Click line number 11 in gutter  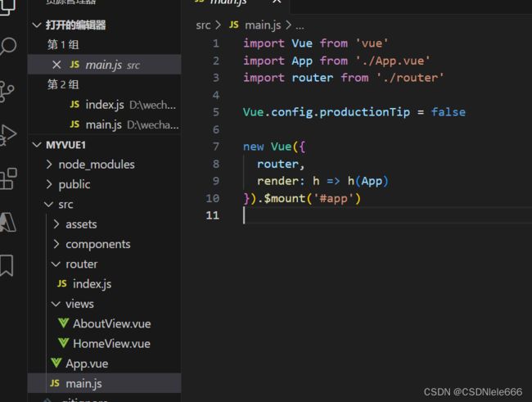[213, 215]
